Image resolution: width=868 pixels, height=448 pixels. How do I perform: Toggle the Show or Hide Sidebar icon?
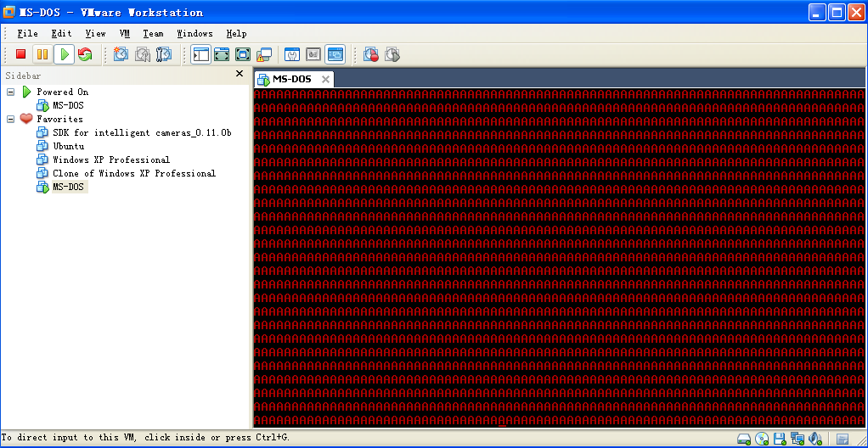tap(200, 54)
